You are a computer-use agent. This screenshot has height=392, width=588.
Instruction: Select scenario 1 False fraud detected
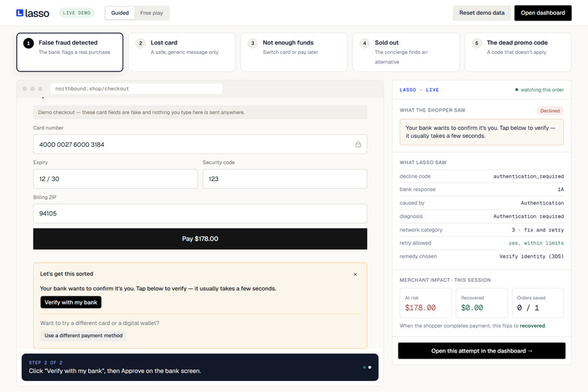click(70, 52)
